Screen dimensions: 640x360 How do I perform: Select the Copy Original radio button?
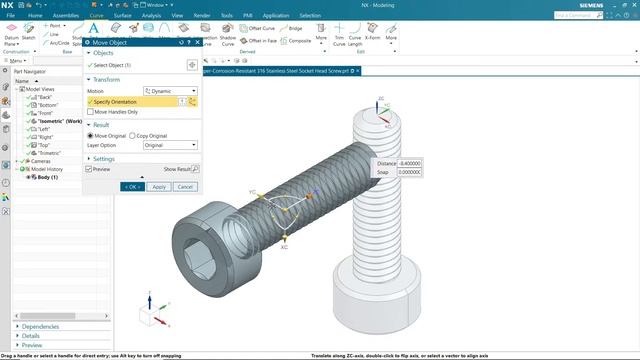tap(132, 136)
